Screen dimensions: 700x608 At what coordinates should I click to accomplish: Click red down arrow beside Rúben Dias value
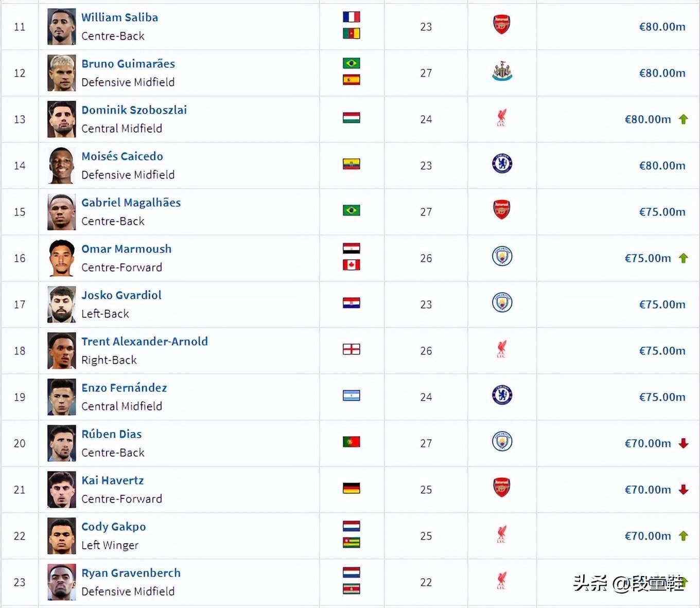(684, 443)
